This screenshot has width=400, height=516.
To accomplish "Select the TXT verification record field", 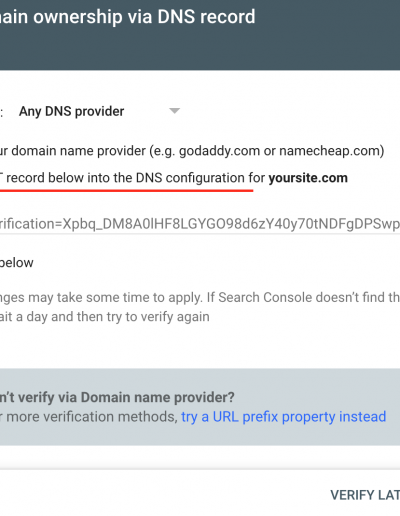I will click(200, 224).
